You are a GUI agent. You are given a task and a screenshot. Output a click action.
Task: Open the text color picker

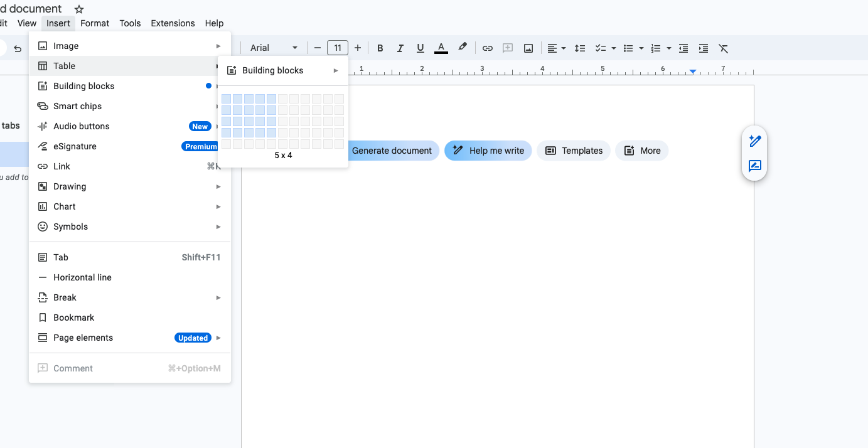pyautogui.click(x=441, y=48)
